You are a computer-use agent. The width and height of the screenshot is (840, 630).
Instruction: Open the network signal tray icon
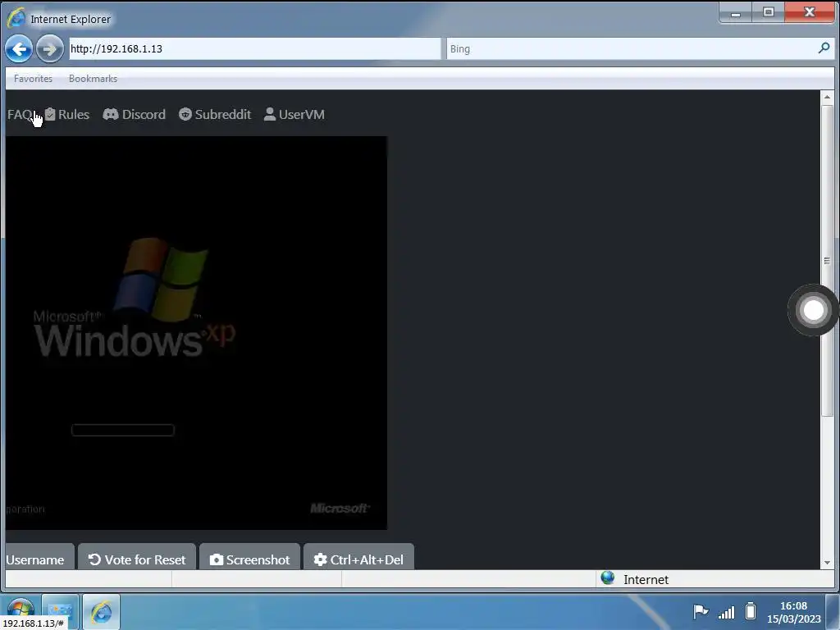point(727,612)
